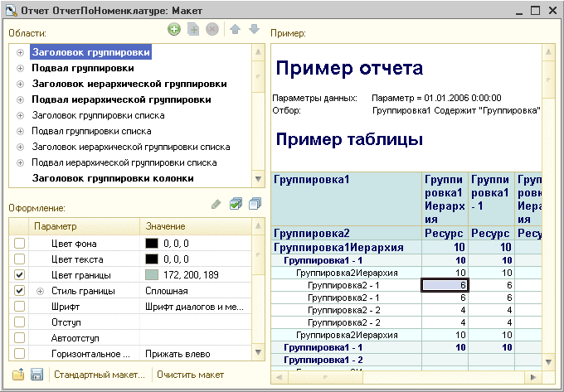The image size is (564, 392).
Task: Expand Подвал группировки списка node
Action: tap(20, 132)
